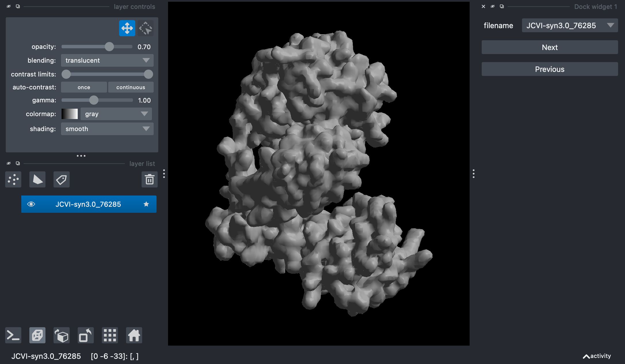Create a new shapes layer
This screenshot has width=625, height=364.
point(37,180)
